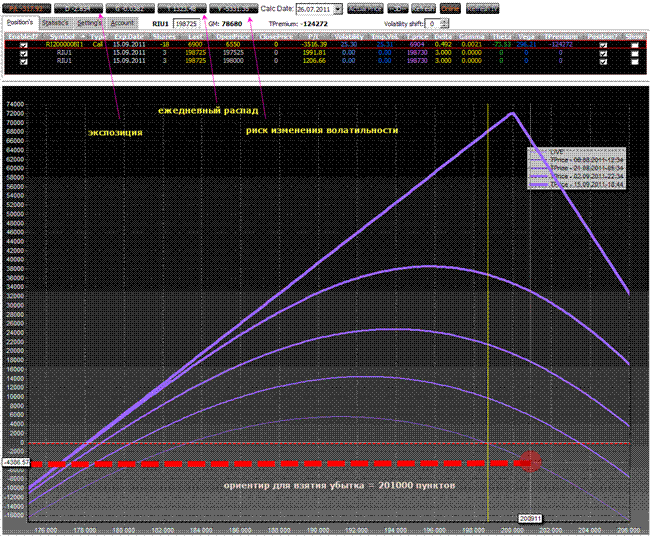650x536 pixels.
Task: Toggle Position checkbox for Call option row
Action: (x=603, y=45)
